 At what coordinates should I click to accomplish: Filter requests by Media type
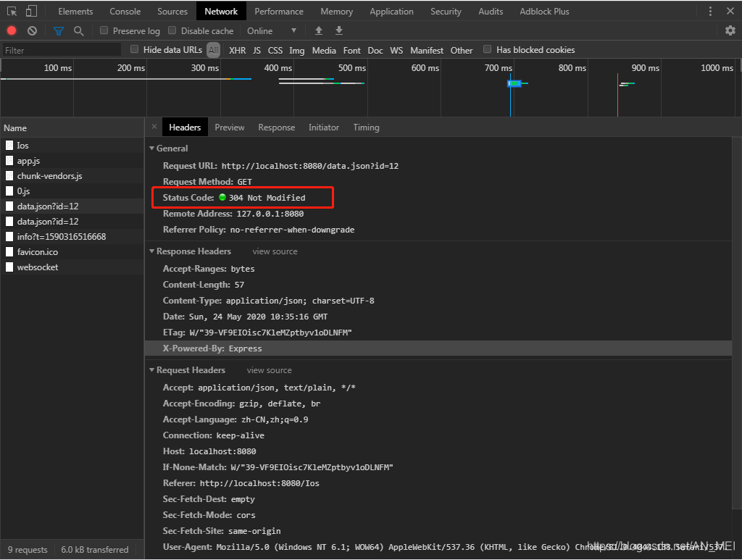tap(324, 50)
